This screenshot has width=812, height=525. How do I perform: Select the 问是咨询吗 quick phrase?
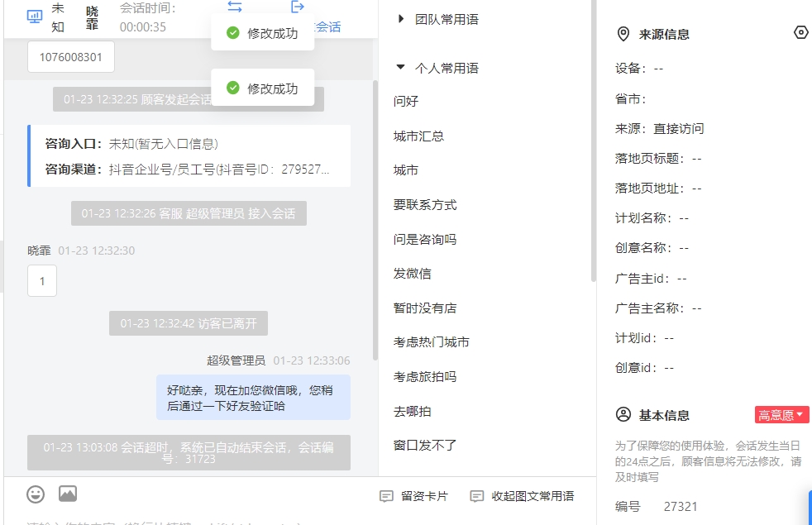425,239
